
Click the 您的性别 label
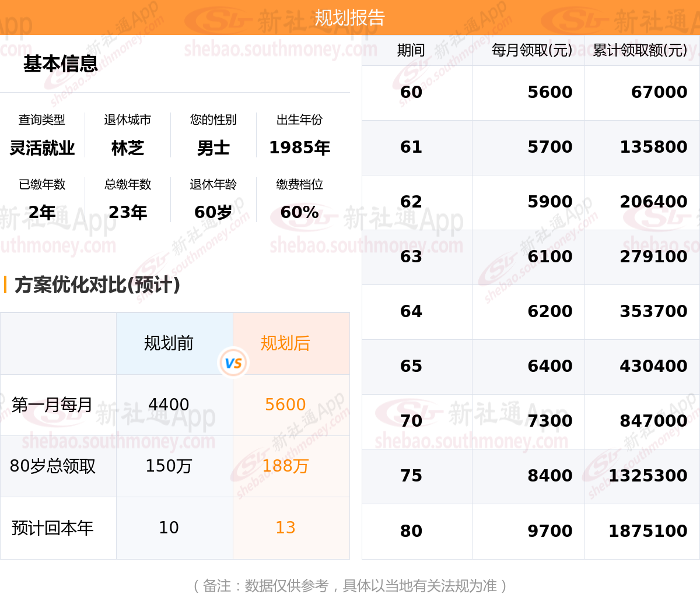click(213, 119)
